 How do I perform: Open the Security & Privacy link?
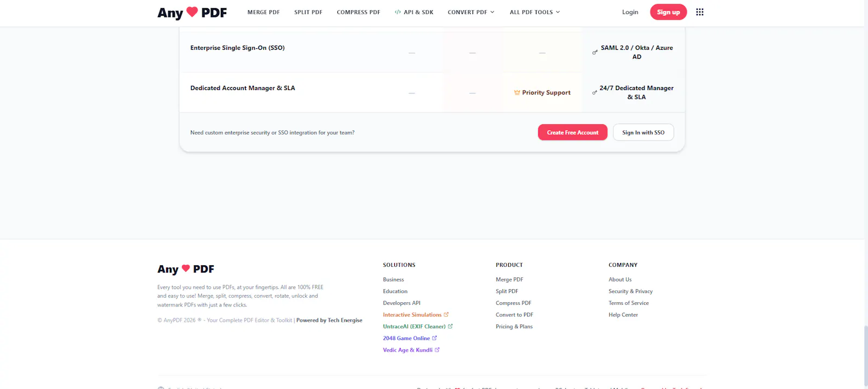(630, 291)
